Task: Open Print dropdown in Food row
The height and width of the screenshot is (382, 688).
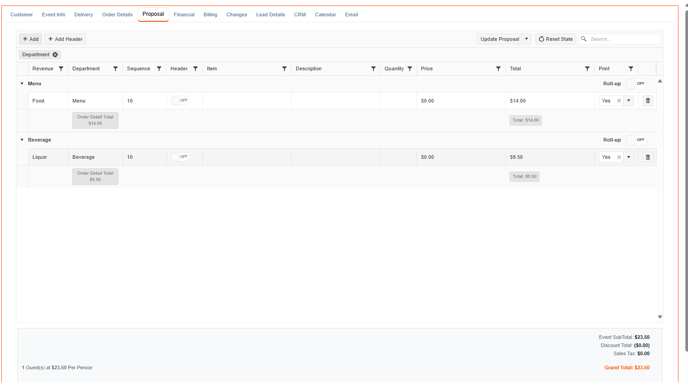Action: (x=629, y=101)
